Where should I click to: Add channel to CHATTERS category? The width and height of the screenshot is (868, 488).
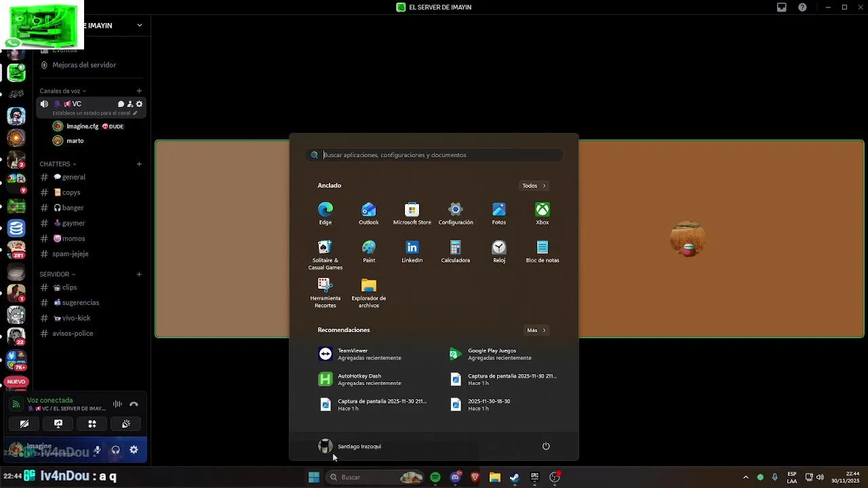click(x=139, y=164)
